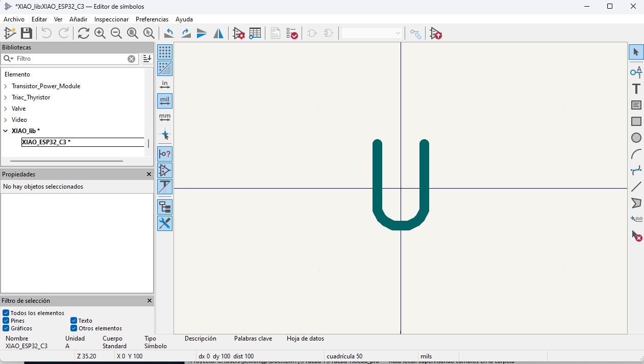Undo the last edit
The width and height of the screenshot is (644, 364).
click(x=46, y=33)
